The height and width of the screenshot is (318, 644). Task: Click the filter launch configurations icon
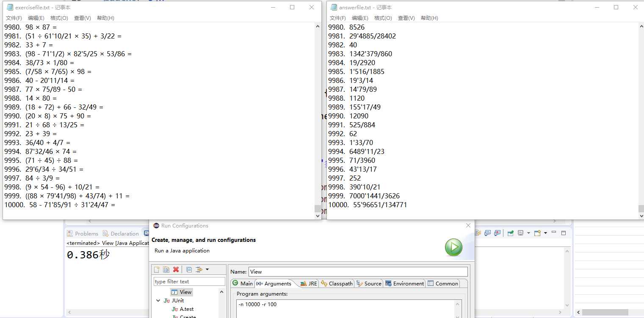click(x=199, y=270)
